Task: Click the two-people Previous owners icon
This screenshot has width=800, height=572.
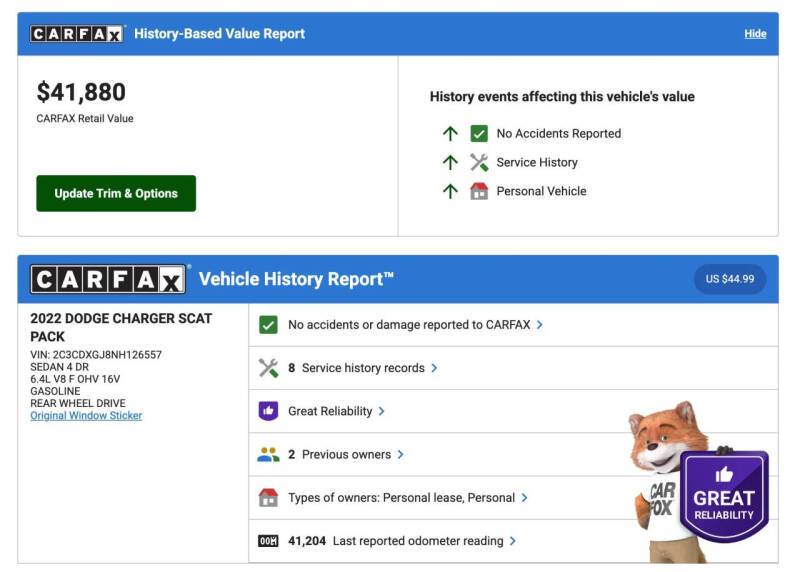Action: click(268, 454)
